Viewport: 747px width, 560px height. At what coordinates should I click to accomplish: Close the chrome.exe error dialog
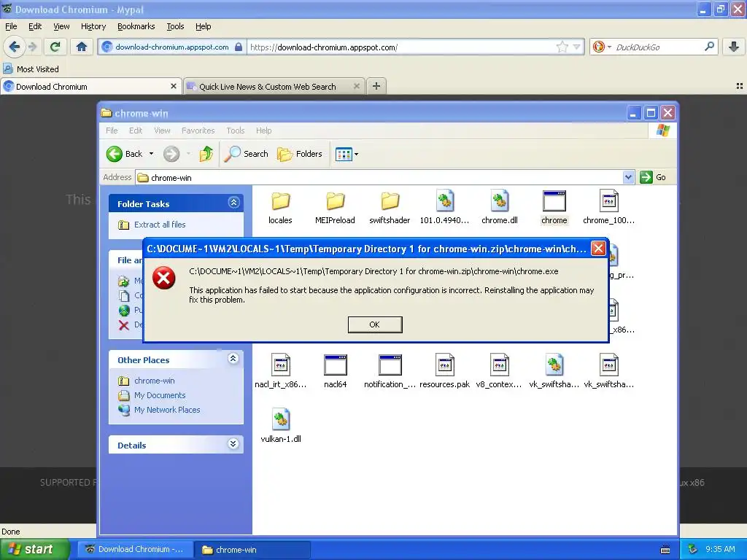click(x=598, y=248)
